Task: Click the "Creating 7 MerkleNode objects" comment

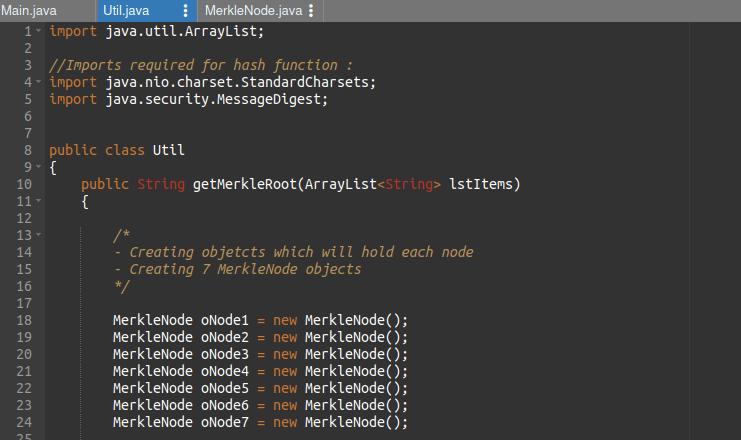Action: point(244,269)
